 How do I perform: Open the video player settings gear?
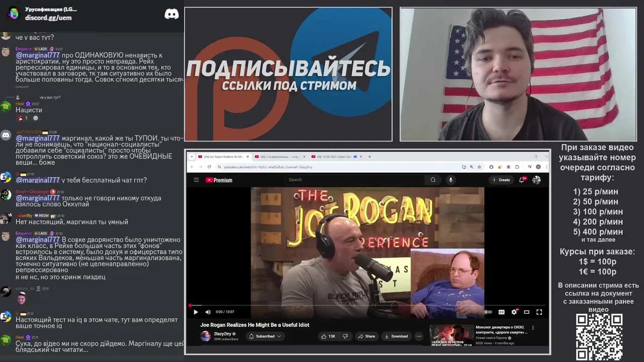(514, 312)
